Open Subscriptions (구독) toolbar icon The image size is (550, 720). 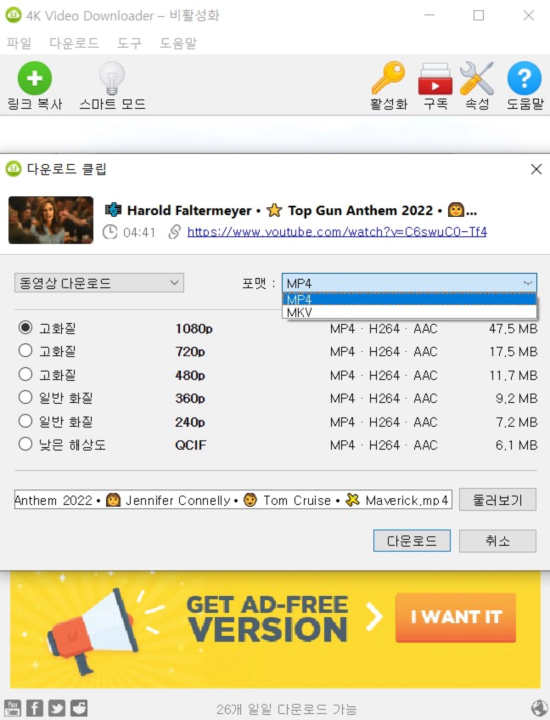point(435,79)
